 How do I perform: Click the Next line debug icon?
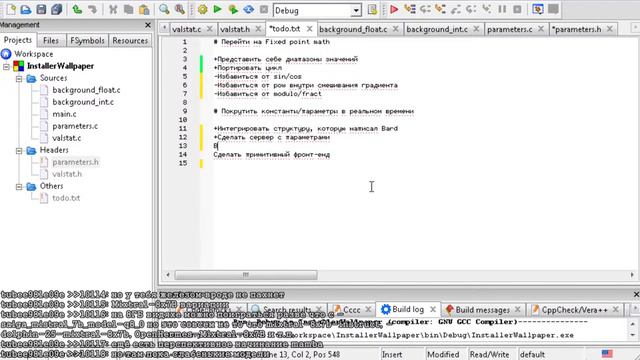point(425,9)
